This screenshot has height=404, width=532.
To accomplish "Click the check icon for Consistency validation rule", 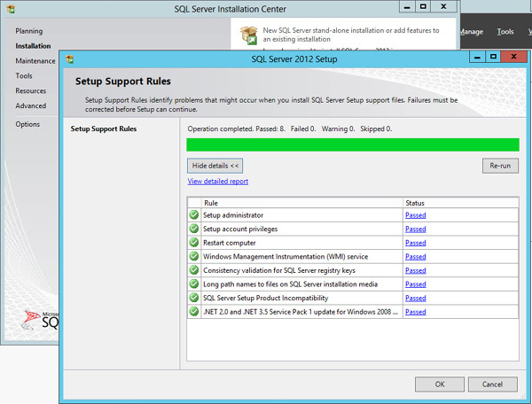I will pyautogui.click(x=194, y=270).
